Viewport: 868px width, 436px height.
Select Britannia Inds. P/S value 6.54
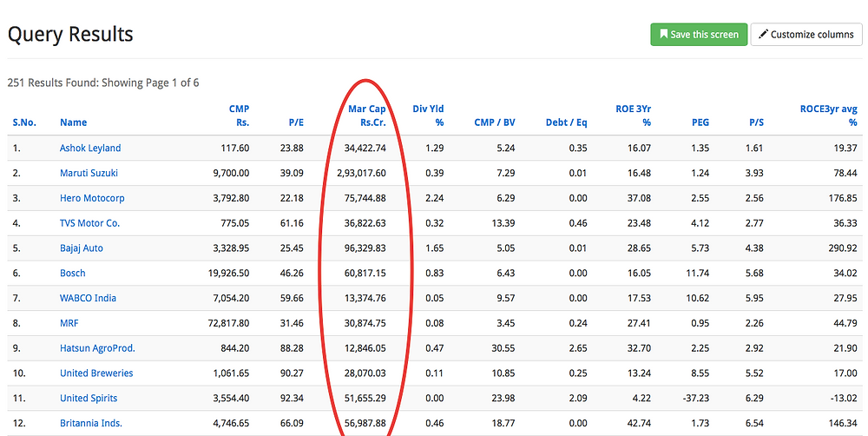coord(754,423)
